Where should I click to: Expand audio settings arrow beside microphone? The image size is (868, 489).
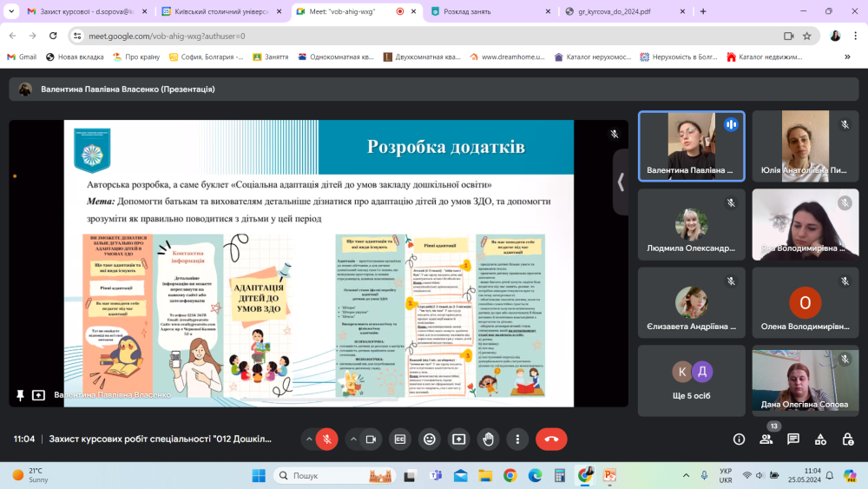click(x=308, y=439)
